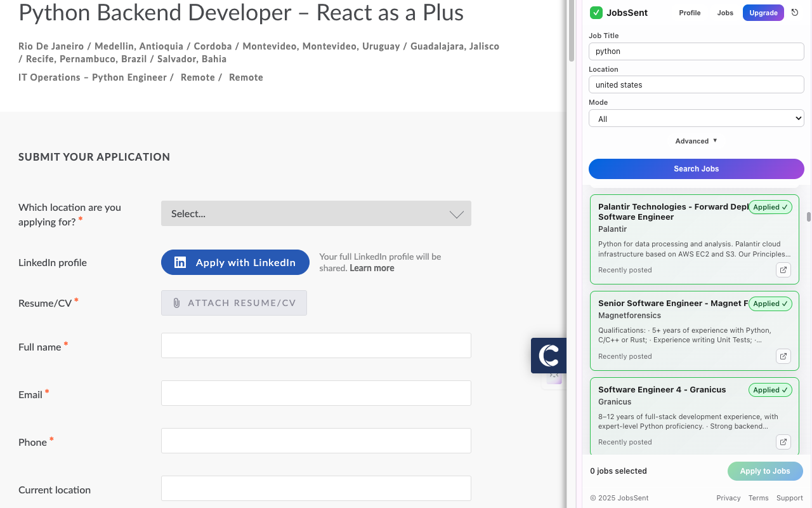This screenshot has width=812, height=508.
Task: Click the small purple icon below C widget
Action: [x=554, y=378]
